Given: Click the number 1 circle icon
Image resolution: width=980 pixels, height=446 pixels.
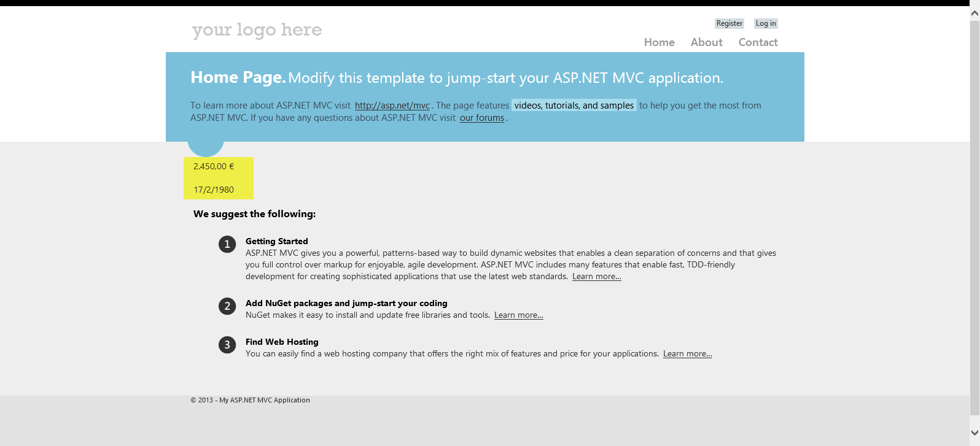Looking at the screenshot, I should point(227,244).
